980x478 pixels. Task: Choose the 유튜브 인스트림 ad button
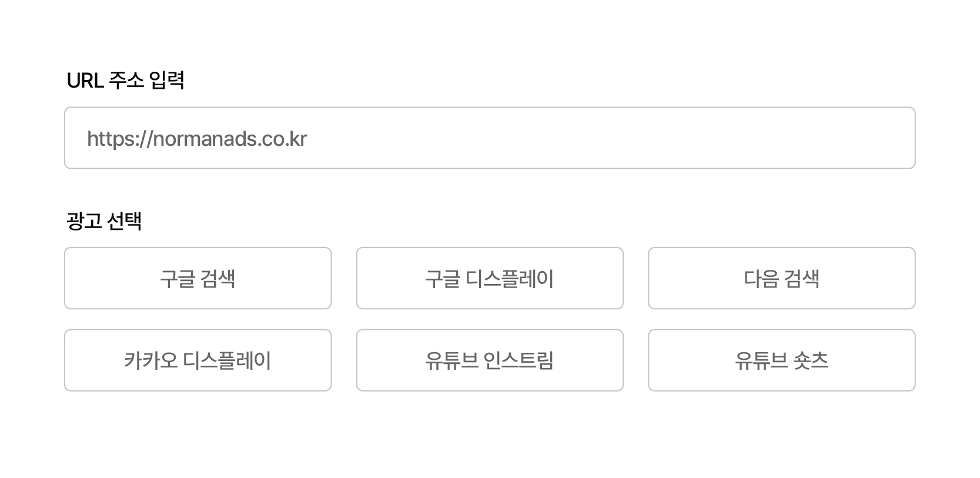pos(489,360)
